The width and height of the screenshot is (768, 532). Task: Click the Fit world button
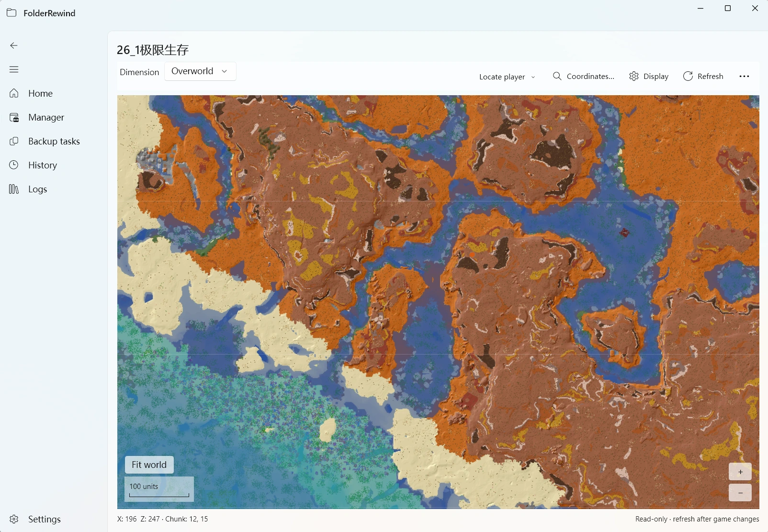pyautogui.click(x=149, y=465)
